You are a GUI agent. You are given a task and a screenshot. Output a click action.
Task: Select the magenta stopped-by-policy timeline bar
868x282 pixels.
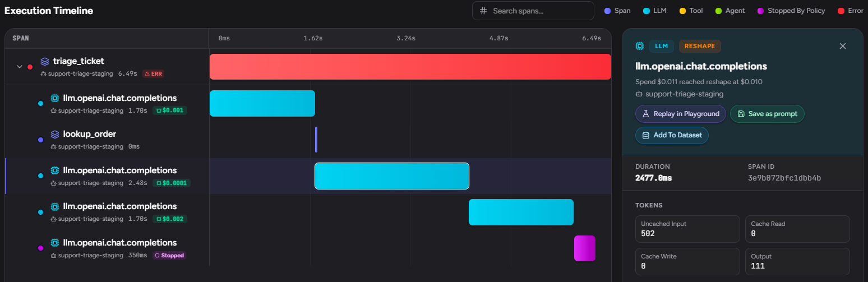[x=585, y=248]
